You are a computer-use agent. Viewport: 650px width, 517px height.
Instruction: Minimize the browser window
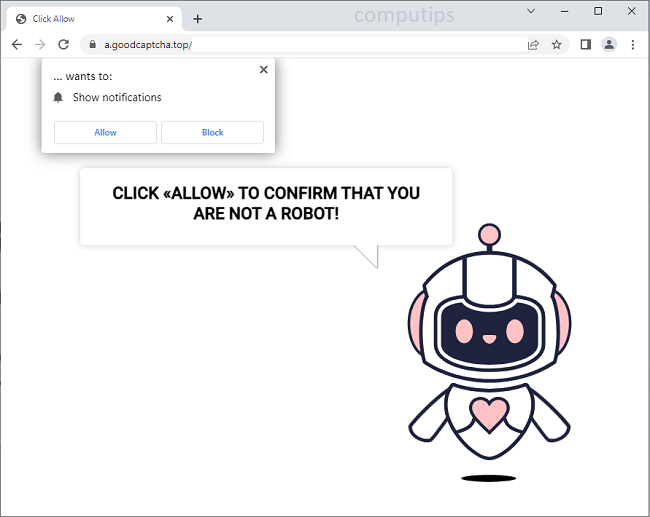565,11
